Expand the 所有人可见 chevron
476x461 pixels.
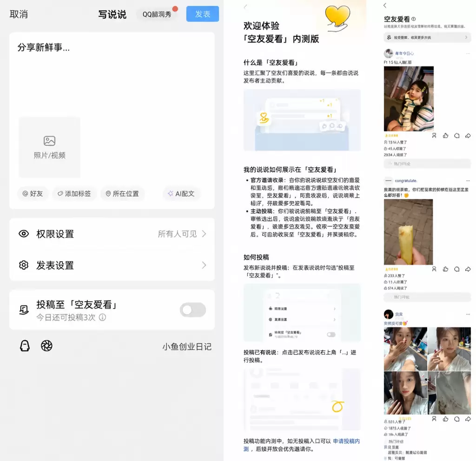[x=204, y=234]
